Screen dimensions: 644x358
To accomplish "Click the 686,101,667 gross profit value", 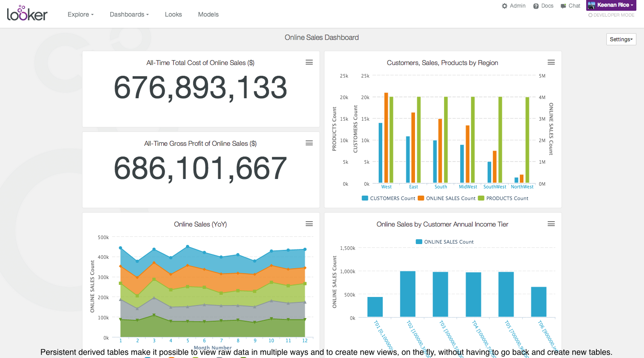I will click(x=200, y=168).
